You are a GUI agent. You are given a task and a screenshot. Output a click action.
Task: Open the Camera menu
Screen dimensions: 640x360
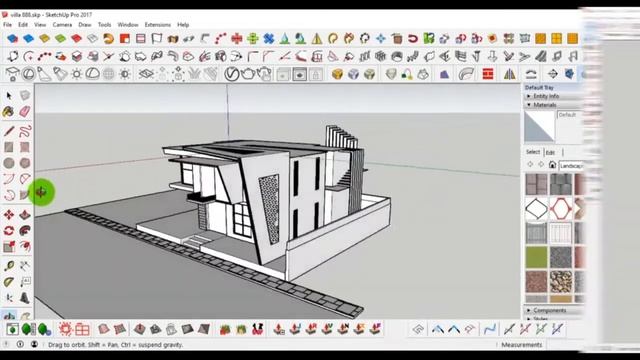[62, 25]
